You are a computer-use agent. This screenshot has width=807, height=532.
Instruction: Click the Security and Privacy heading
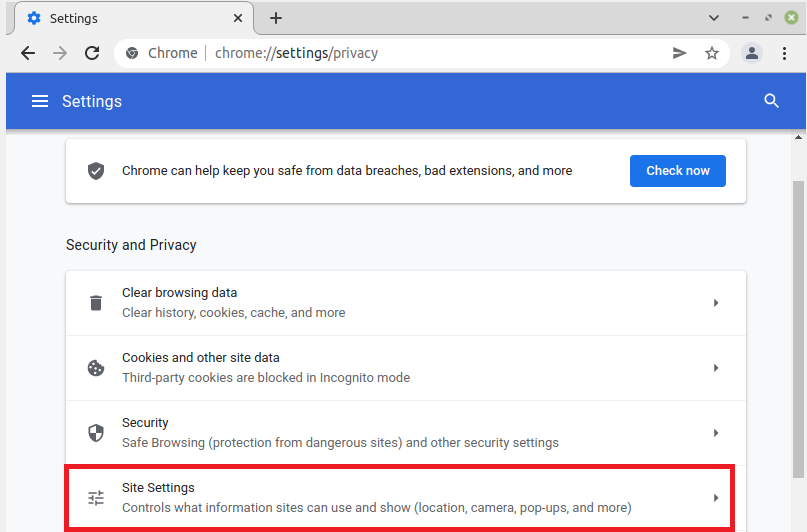tap(131, 245)
